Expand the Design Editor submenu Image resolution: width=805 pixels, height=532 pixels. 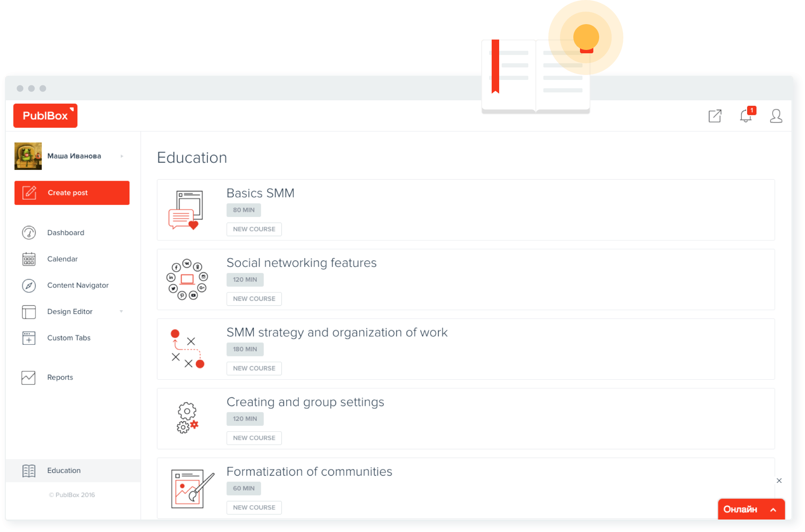(124, 311)
